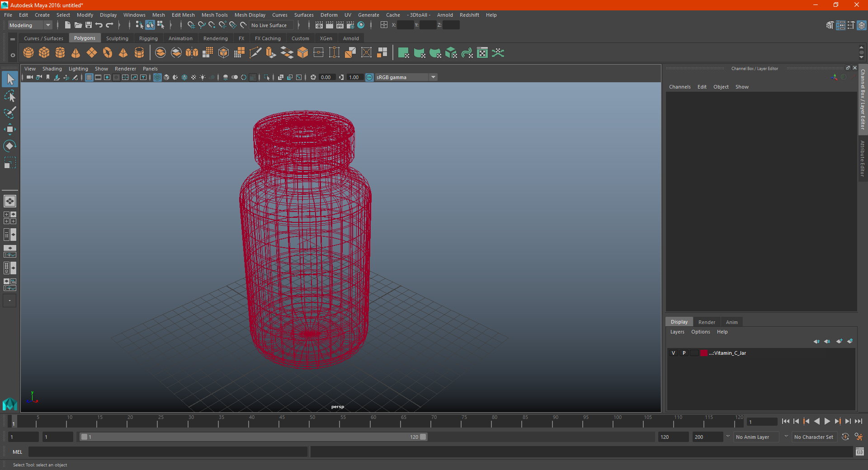Image resolution: width=868 pixels, height=470 pixels.
Task: Click the Save Scene disk icon
Action: 89,25
